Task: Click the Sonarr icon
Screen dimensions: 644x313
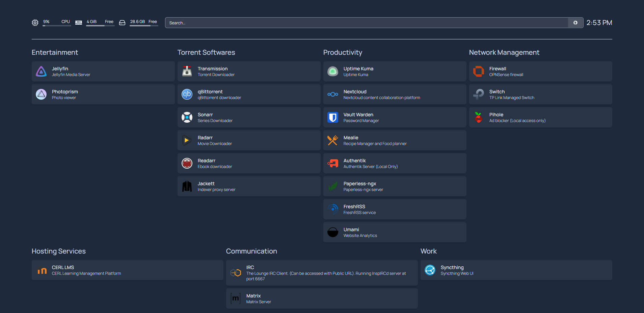Action: pyautogui.click(x=187, y=117)
